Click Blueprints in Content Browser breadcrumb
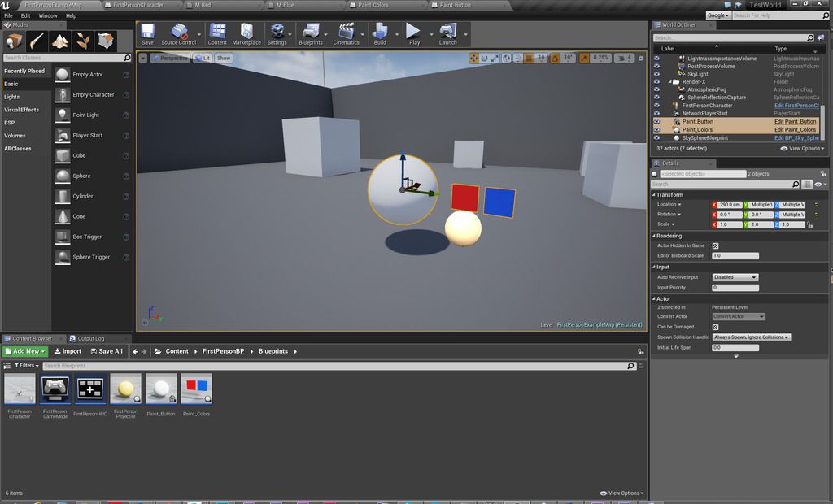The height and width of the screenshot is (504, 833). click(x=273, y=351)
